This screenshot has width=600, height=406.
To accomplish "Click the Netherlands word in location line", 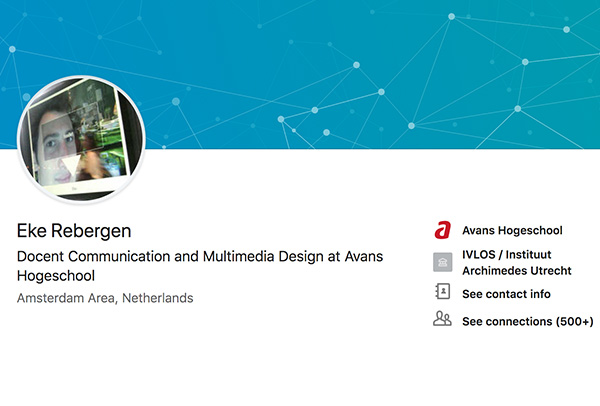I will pyautogui.click(x=158, y=298).
